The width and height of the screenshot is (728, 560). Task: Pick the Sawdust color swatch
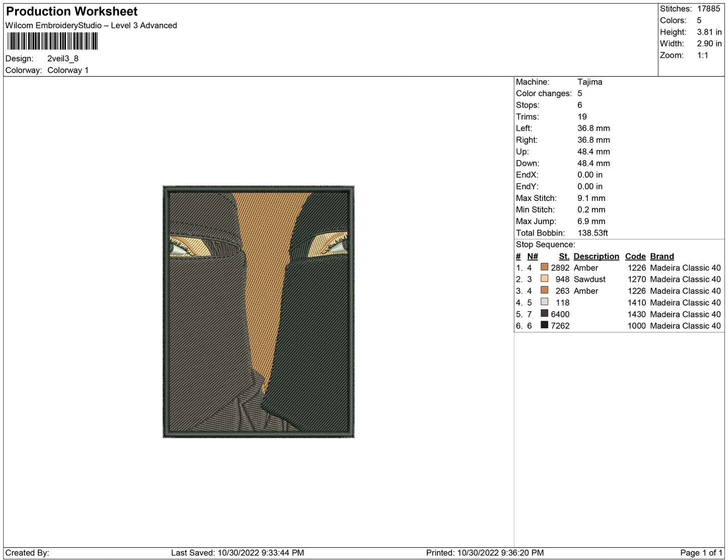pos(544,278)
